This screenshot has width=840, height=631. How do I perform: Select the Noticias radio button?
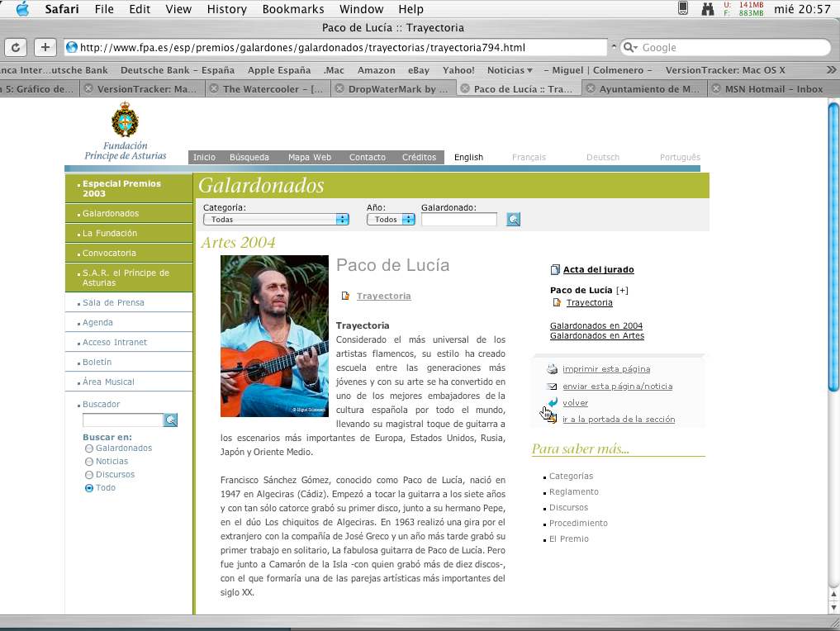(89, 462)
